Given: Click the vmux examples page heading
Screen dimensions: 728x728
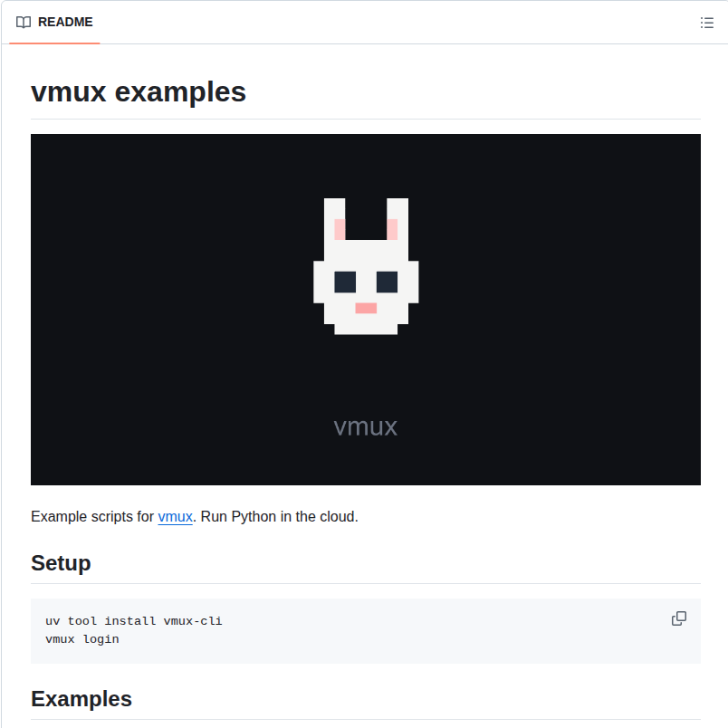Looking at the screenshot, I should coord(138,91).
